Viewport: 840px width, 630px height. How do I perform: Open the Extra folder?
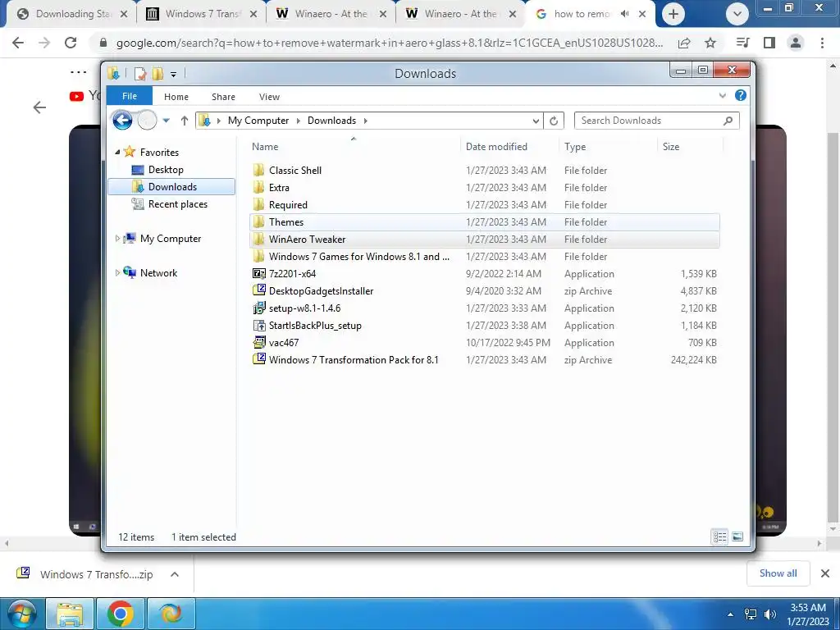click(279, 188)
